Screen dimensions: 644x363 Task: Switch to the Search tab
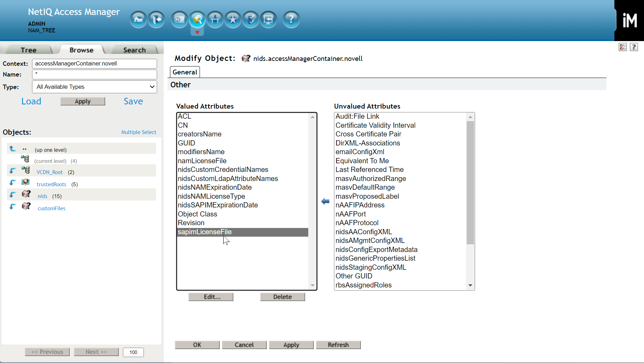pyautogui.click(x=134, y=49)
